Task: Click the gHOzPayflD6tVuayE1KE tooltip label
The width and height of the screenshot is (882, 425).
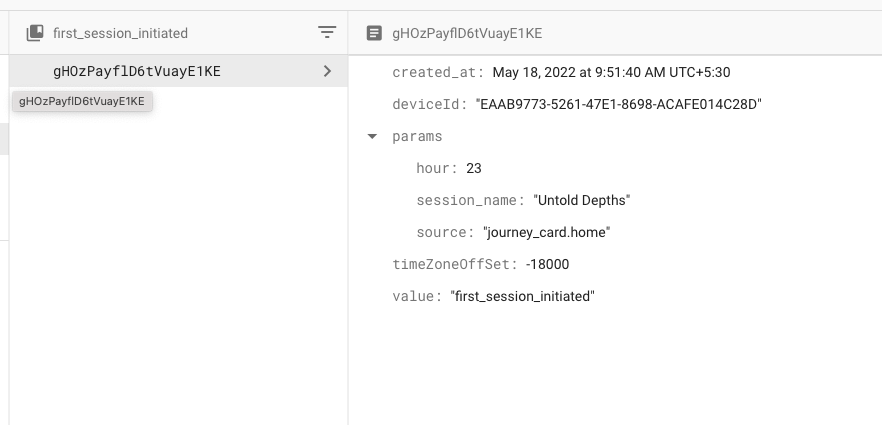Action: (x=81, y=101)
